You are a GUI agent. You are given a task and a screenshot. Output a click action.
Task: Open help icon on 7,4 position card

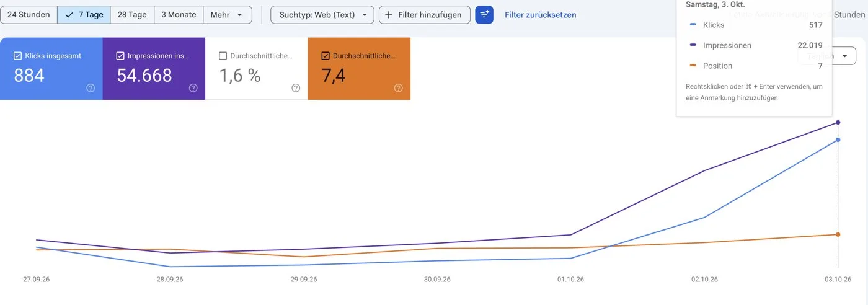click(x=398, y=88)
